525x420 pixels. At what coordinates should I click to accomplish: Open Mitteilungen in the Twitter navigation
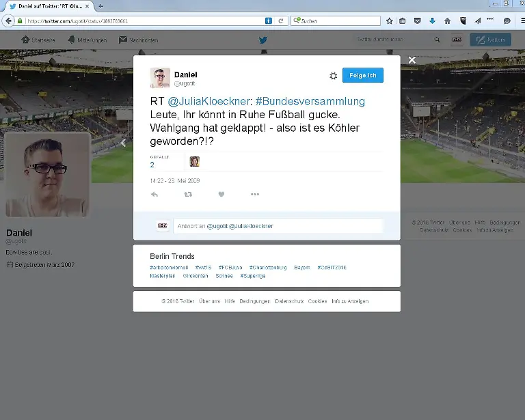click(87, 40)
